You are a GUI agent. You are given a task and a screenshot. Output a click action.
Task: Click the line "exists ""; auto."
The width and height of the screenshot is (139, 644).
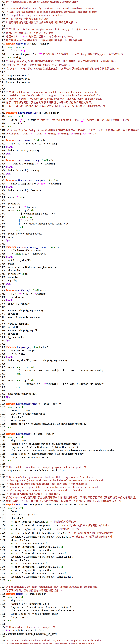17,197
